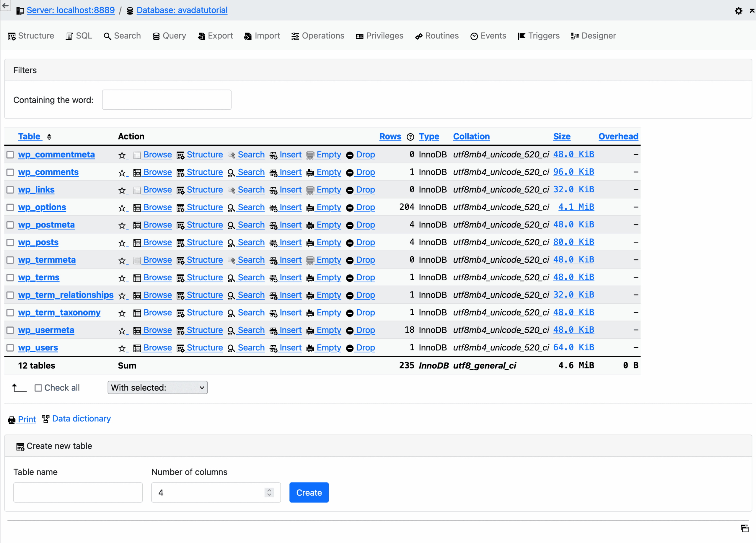Select the checkbox next to wp_options
Image resolution: width=756 pixels, height=543 pixels.
point(10,207)
